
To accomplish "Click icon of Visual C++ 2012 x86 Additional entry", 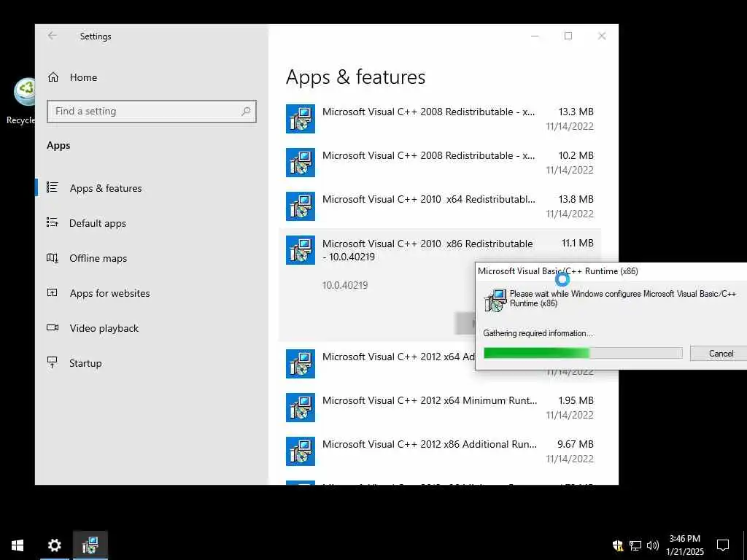I will coord(301,451).
